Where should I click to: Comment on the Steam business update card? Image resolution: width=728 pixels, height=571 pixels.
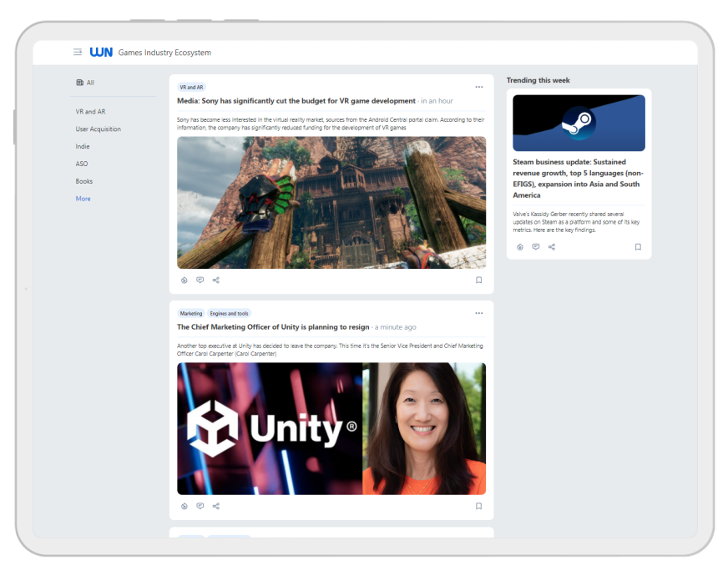coord(536,247)
